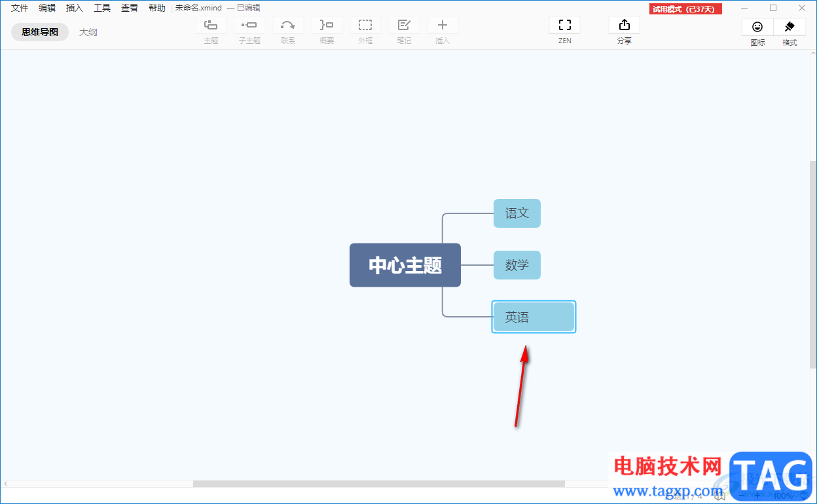817x504 pixels.
Task: Minimize the XMind window
Action: click(744, 8)
